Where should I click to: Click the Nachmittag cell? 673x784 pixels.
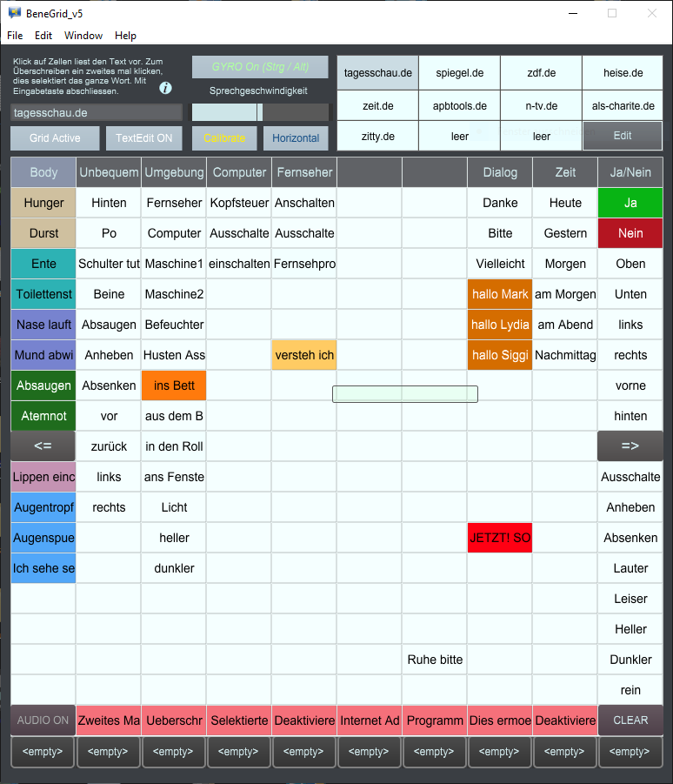point(565,355)
